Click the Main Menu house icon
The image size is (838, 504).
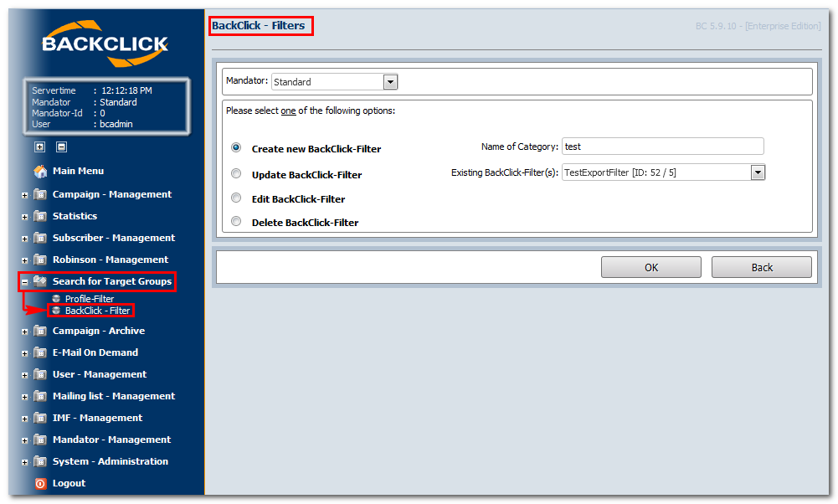click(40, 171)
